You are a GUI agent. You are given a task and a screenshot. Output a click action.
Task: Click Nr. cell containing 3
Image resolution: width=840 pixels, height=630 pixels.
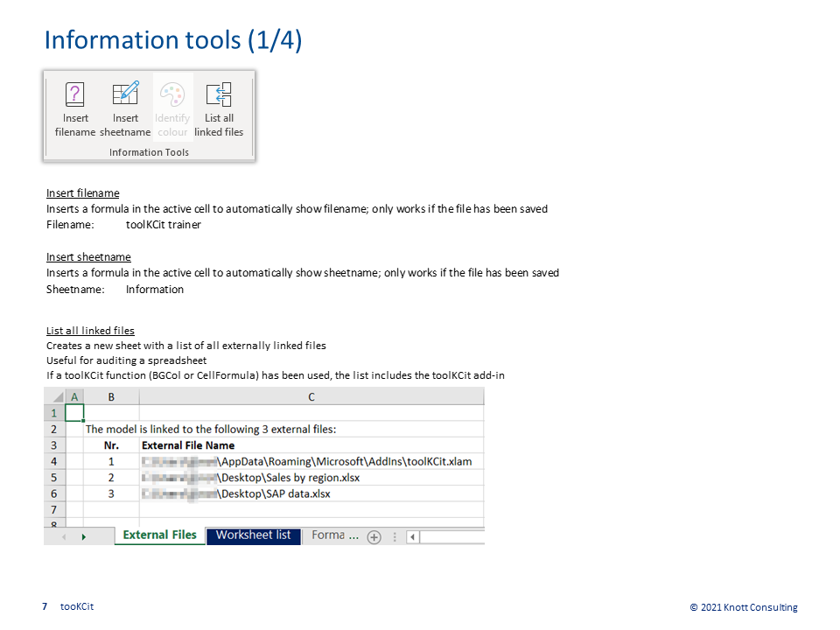[111, 493]
